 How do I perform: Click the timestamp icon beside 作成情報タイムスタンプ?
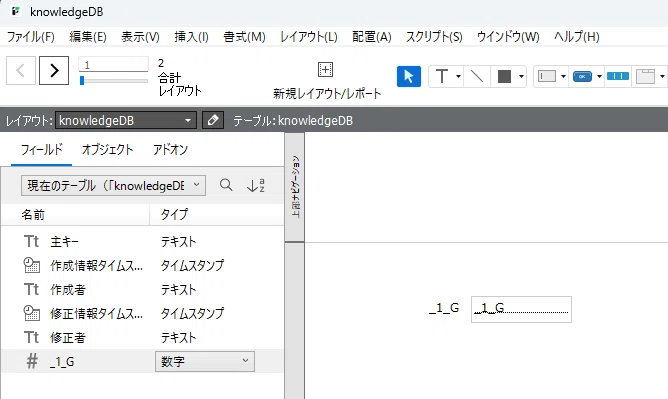32,265
